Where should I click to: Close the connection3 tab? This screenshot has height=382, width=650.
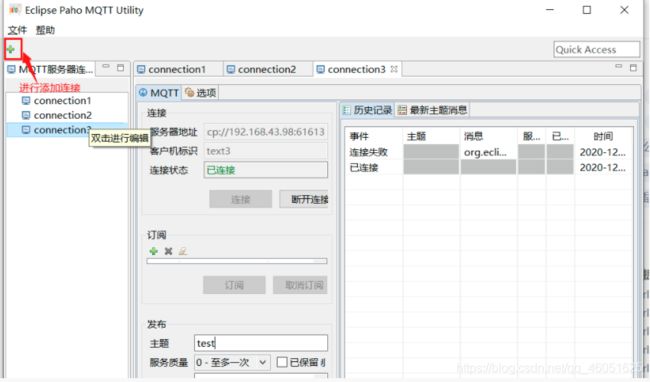pyautogui.click(x=394, y=69)
